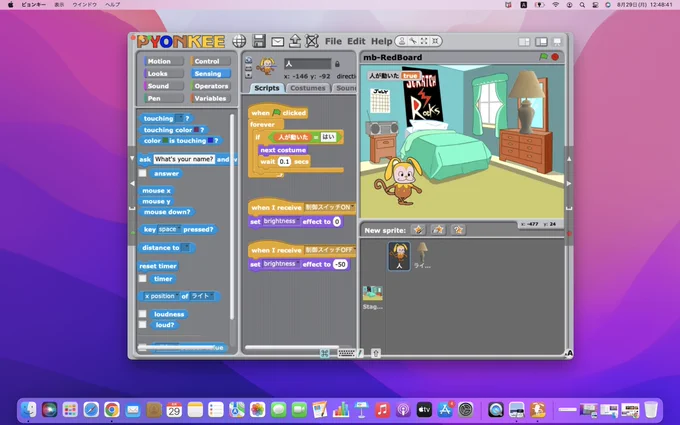
Task: Switch to the Sounds tab
Action: point(345,88)
